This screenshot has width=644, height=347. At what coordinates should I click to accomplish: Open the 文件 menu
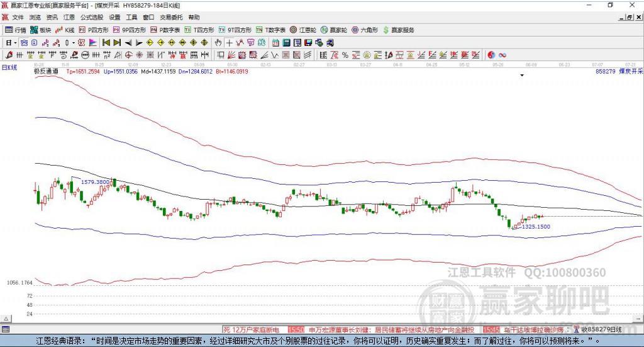(x=18, y=17)
